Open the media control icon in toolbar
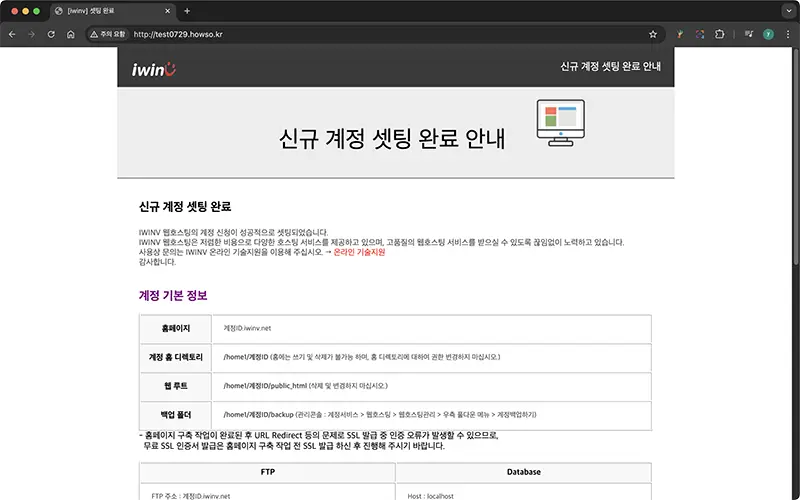Image resolution: width=800 pixels, height=500 pixels. (748, 34)
